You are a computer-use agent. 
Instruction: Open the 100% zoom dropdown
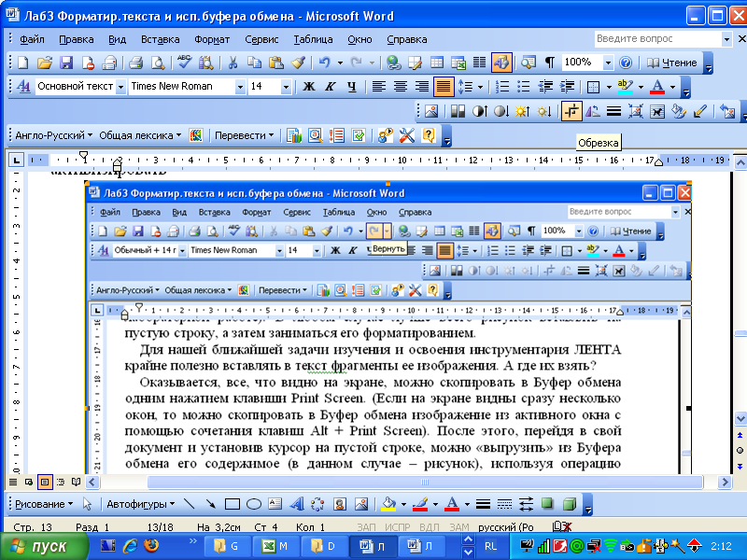coord(609,63)
